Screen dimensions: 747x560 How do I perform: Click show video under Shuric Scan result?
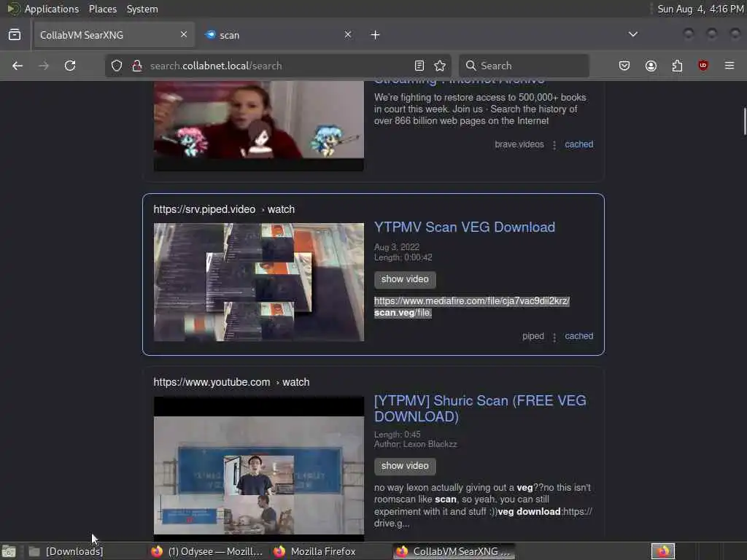[x=405, y=466]
